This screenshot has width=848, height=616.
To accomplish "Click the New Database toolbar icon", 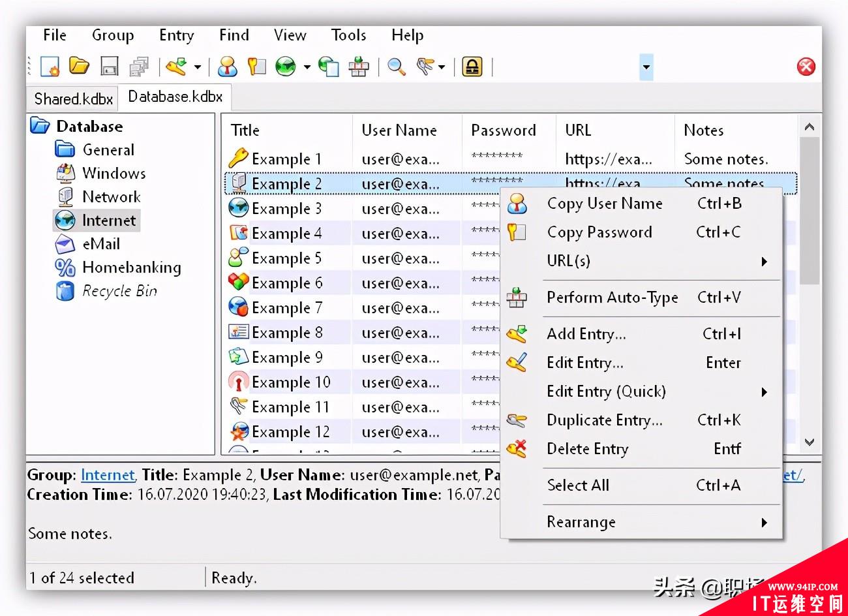I will (50, 67).
